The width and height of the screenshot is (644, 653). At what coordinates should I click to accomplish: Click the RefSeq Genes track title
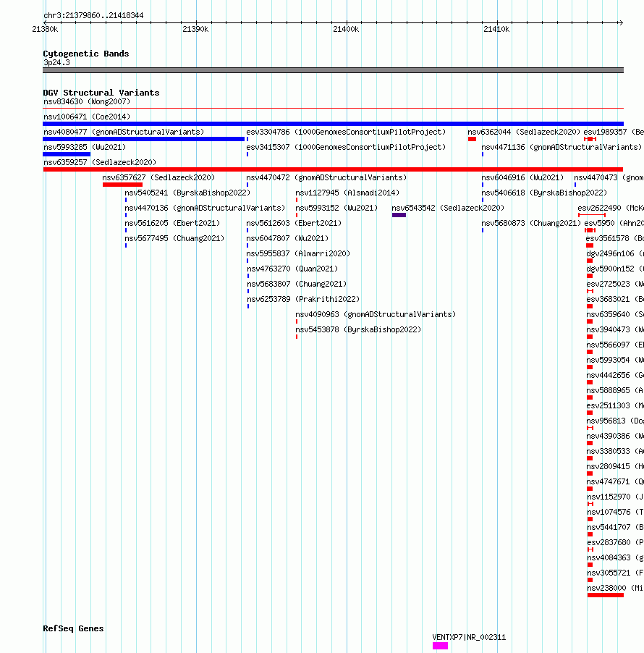coord(73,628)
